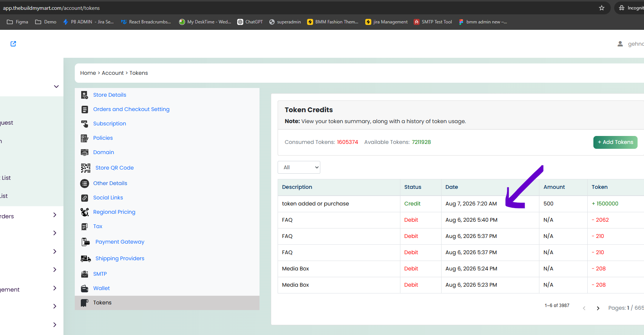Click the Tokens icon in the sidebar
644x335 pixels.
(x=85, y=303)
